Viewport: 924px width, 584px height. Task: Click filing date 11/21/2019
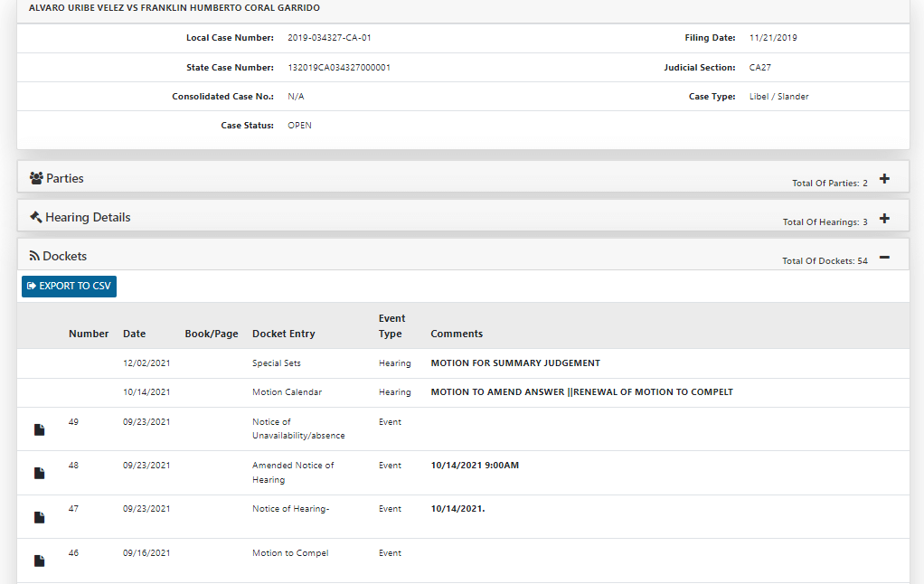pyautogui.click(x=773, y=38)
